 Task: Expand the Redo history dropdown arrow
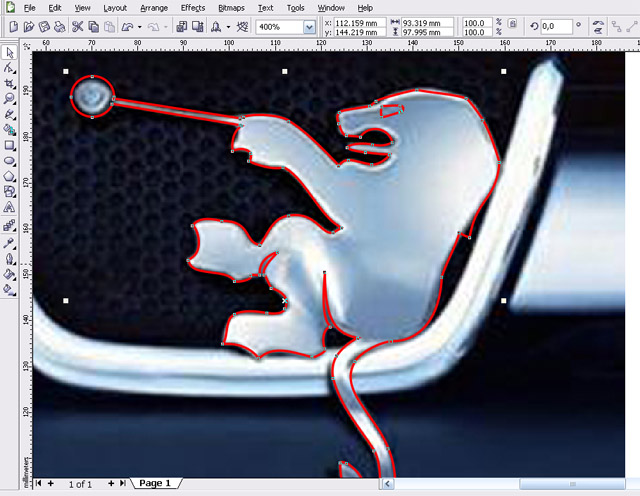click(x=165, y=27)
